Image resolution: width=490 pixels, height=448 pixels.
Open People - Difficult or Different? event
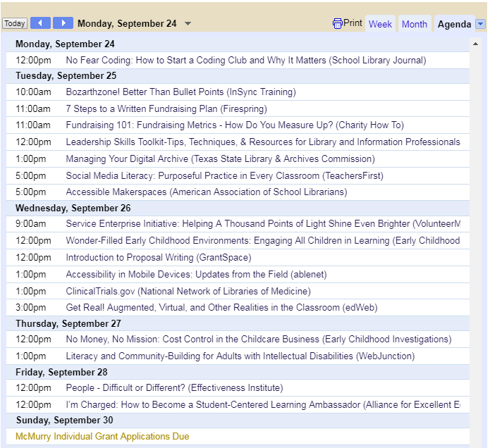tap(174, 388)
